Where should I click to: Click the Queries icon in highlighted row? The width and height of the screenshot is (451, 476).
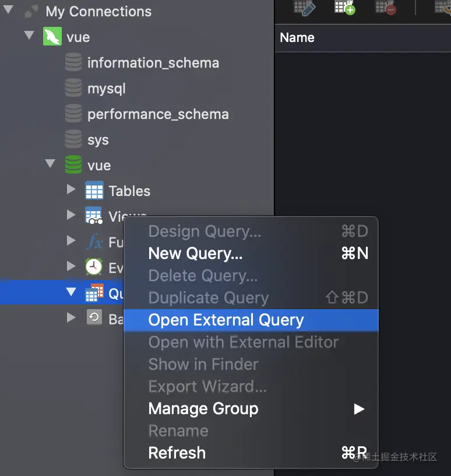pyautogui.click(x=94, y=293)
